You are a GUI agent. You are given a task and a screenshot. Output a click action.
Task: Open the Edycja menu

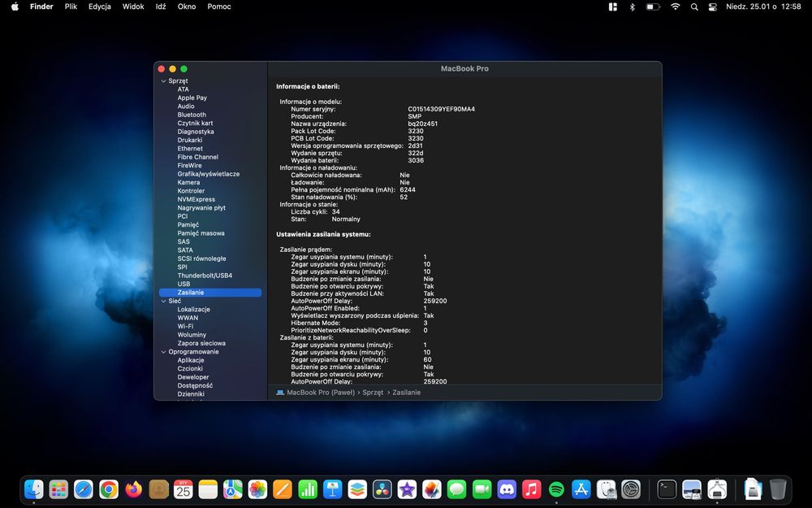click(99, 7)
